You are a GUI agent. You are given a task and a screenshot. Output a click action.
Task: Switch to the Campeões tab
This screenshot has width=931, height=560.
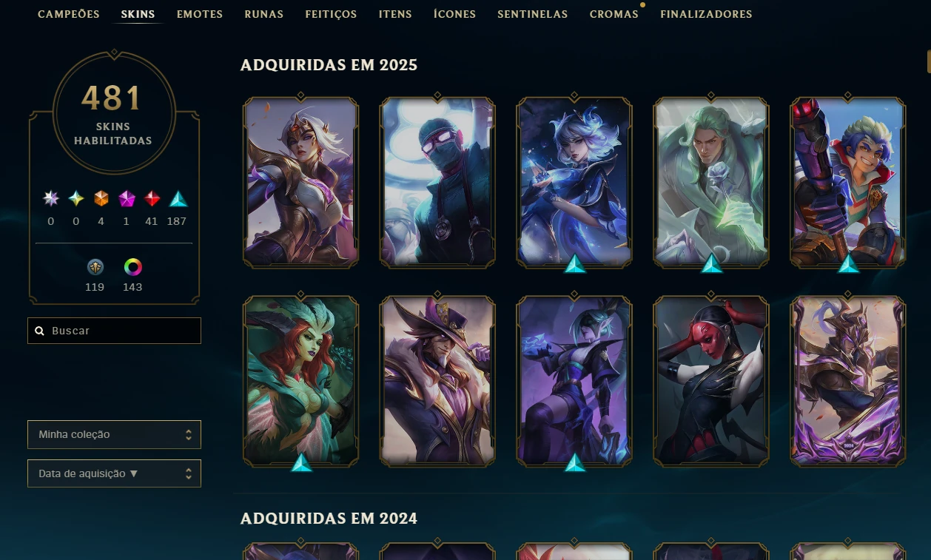coord(69,14)
